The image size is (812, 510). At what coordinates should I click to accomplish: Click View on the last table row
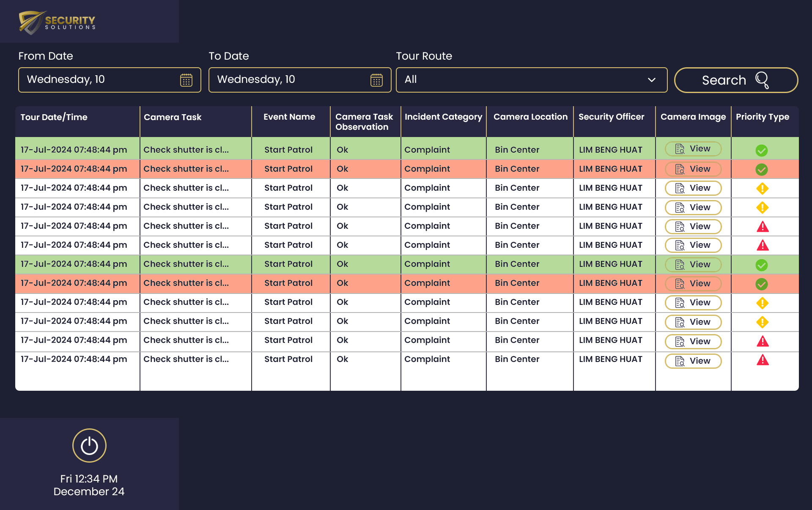pyautogui.click(x=693, y=361)
